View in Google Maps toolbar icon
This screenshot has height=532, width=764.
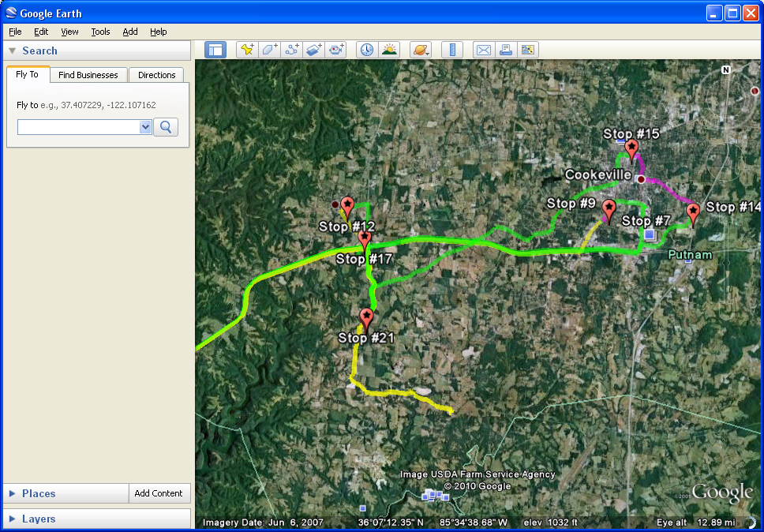[x=528, y=50]
